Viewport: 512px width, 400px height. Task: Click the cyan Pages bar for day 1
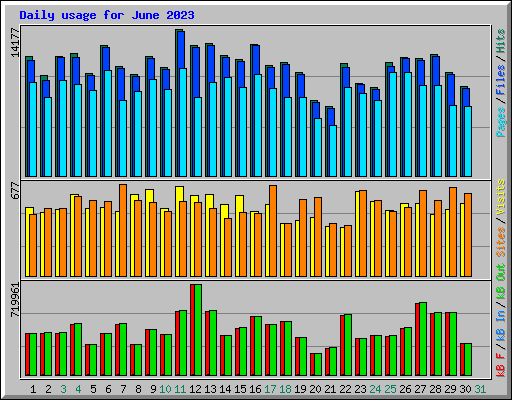(x=33, y=129)
